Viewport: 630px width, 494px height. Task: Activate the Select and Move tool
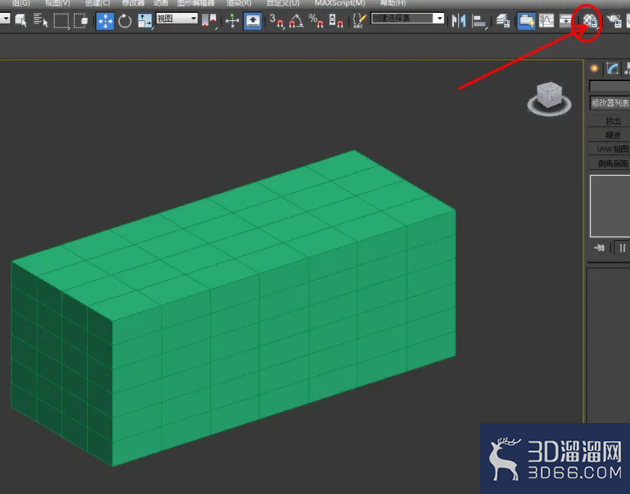[x=105, y=21]
